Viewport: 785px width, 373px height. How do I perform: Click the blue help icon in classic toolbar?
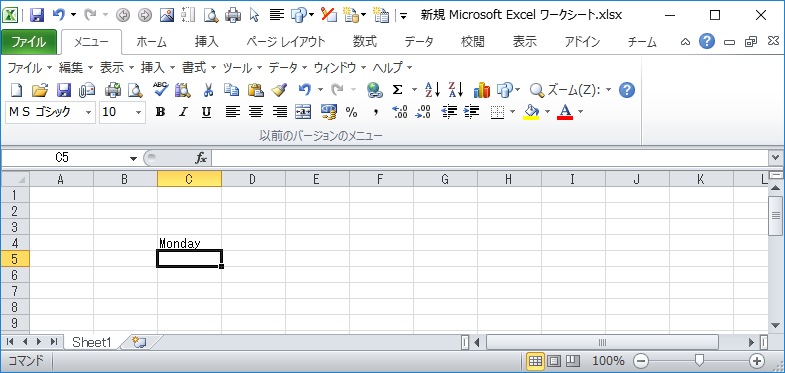pyautogui.click(x=627, y=90)
